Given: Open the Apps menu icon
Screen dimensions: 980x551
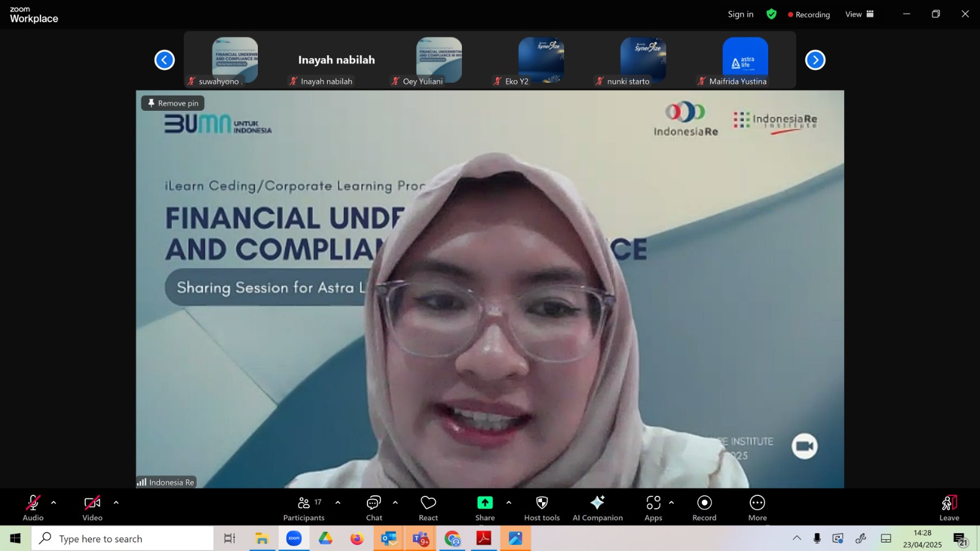Looking at the screenshot, I should tap(654, 508).
